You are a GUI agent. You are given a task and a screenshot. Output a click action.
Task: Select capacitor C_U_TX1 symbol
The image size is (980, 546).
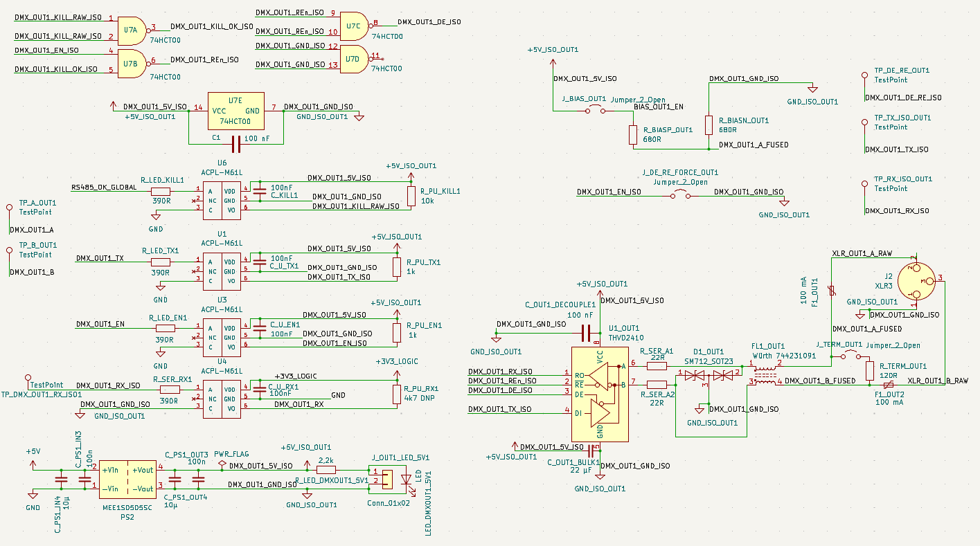coord(260,262)
